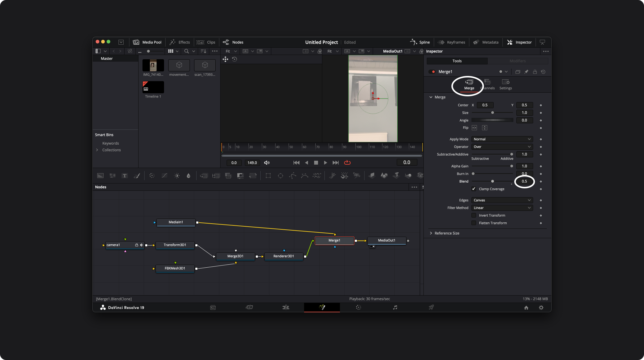
Task: Open the Apply Mode dropdown
Action: 502,139
